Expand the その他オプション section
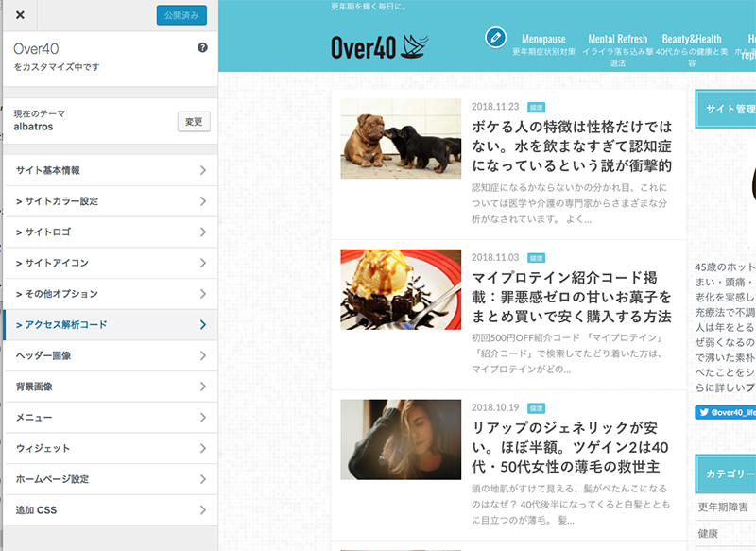The height and width of the screenshot is (551, 756). coord(110,294)
